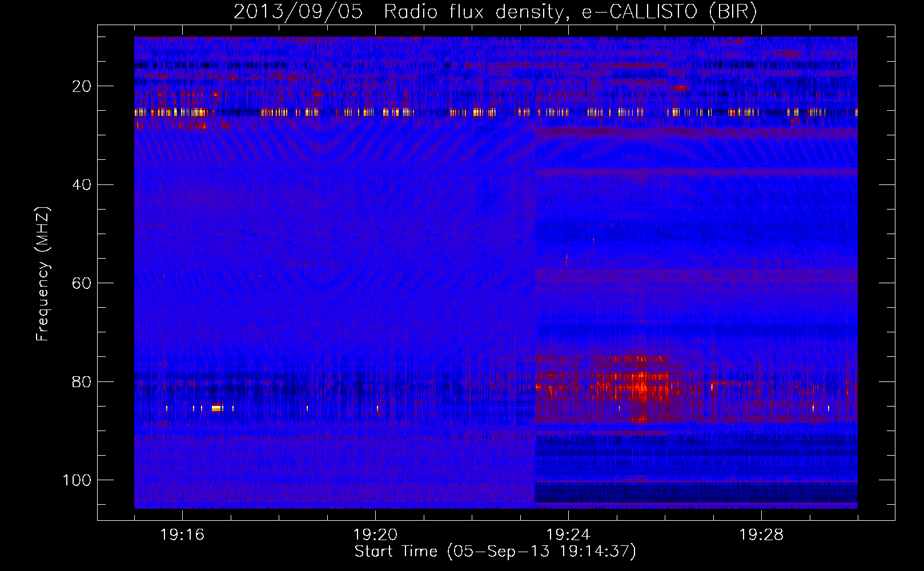
Task: Click the white-yellow spot near 85 MHz at 19:16
Action: (x=216, y=408)
